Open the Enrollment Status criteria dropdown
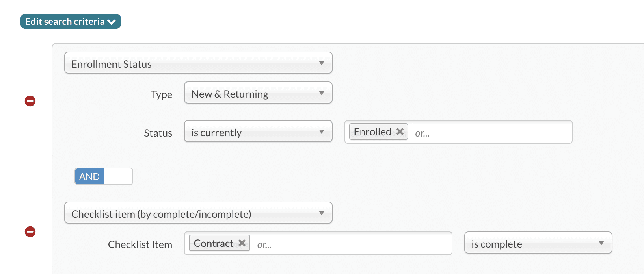 (198, 63)
